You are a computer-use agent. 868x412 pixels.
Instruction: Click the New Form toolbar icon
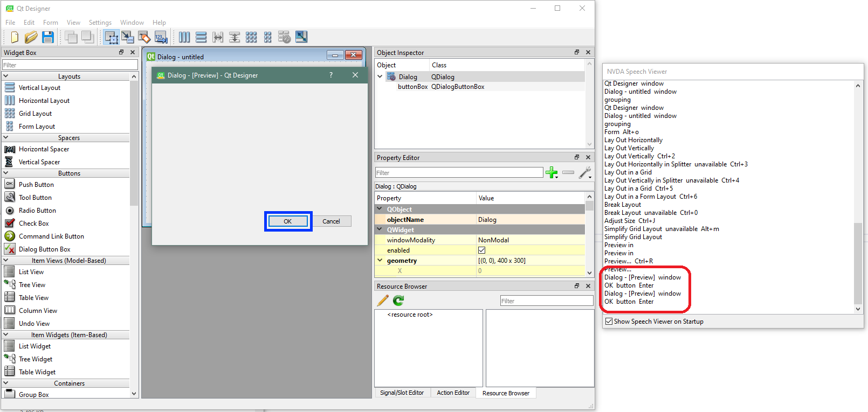coord(15,37)
